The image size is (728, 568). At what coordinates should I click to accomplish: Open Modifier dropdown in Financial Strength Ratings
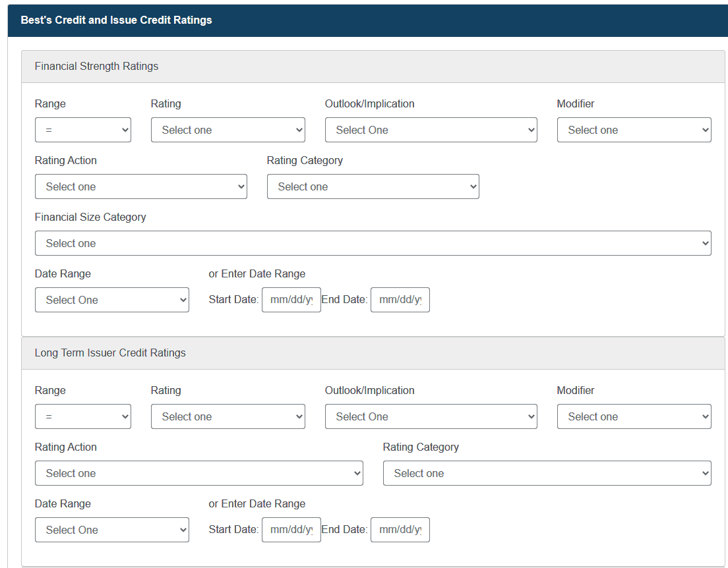pyautogui.click(x=634, y=130)
